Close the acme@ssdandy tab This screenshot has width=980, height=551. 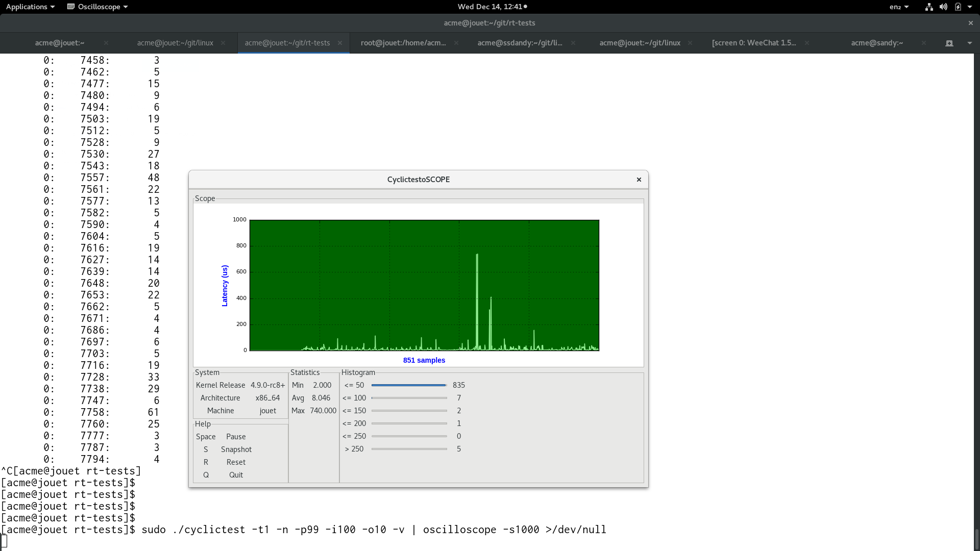coord(573,43)
